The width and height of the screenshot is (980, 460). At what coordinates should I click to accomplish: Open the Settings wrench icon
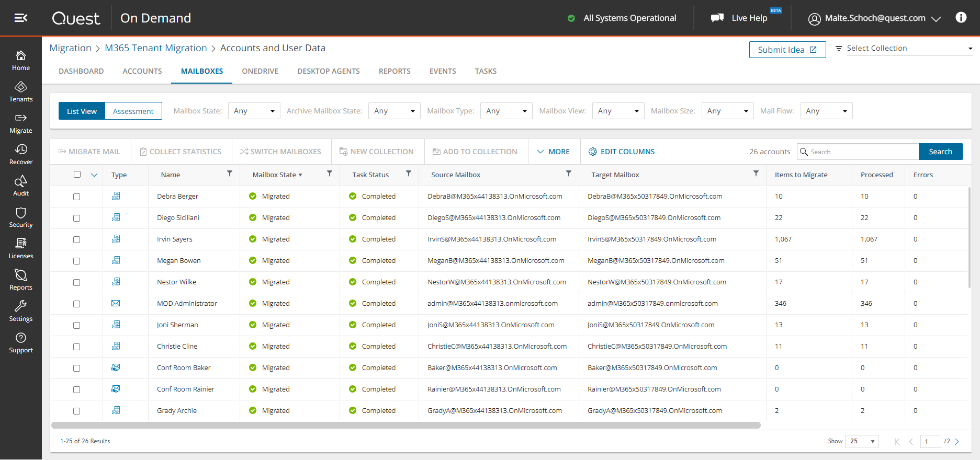[x=21, y=306]
